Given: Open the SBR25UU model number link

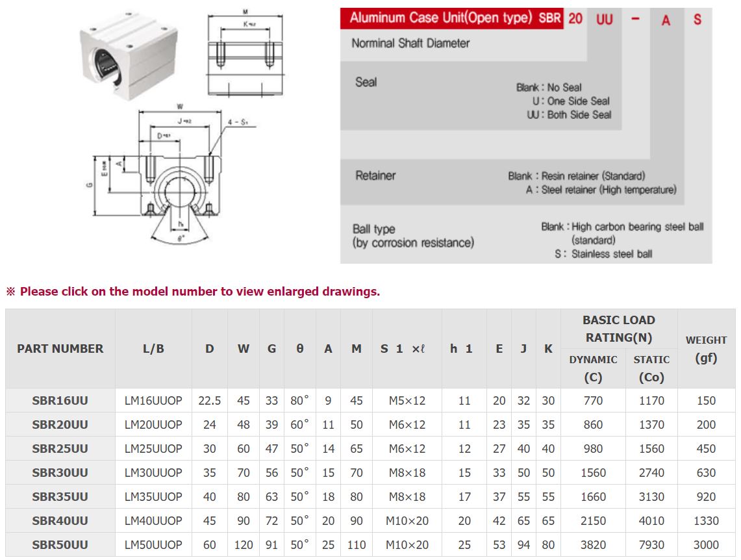Looking at the screenshot, I should pyautogui.click(x=60, y=449).
